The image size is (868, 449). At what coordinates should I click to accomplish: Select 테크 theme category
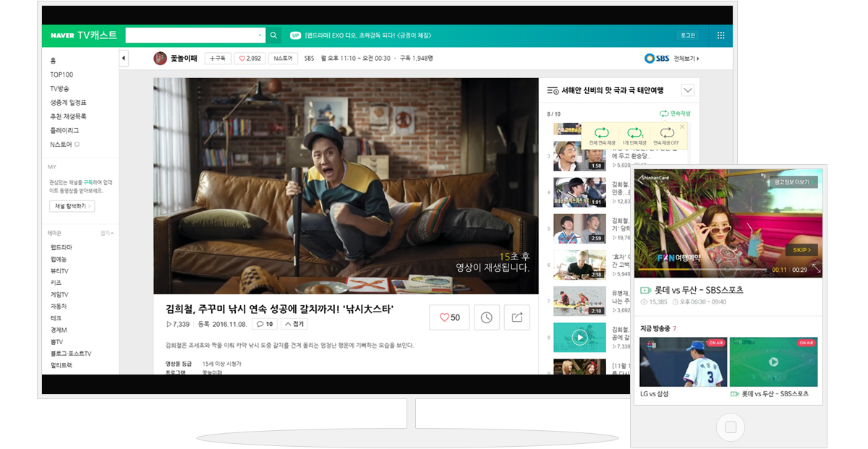(56, 318)
